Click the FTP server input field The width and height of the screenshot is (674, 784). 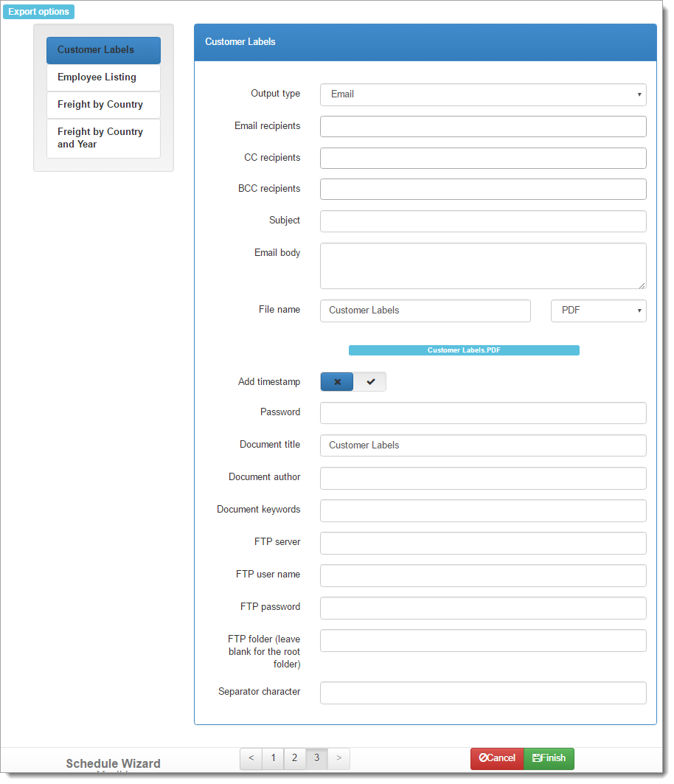(x=482, y=543)
